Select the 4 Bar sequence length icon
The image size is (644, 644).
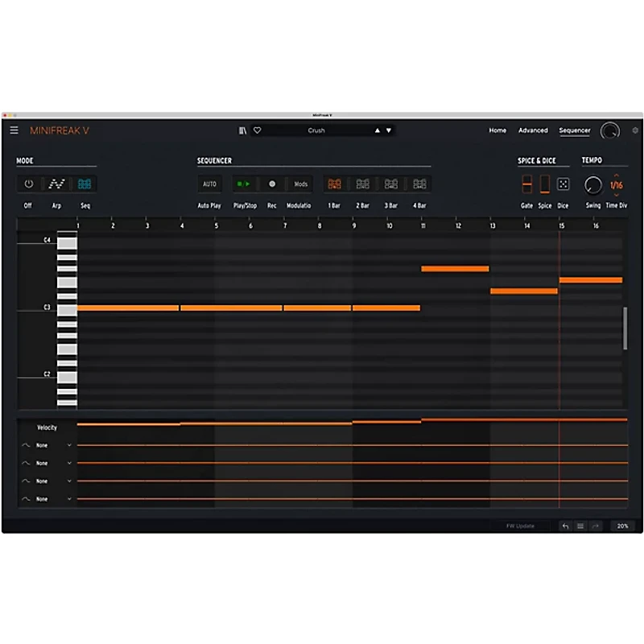pos(419,184)
